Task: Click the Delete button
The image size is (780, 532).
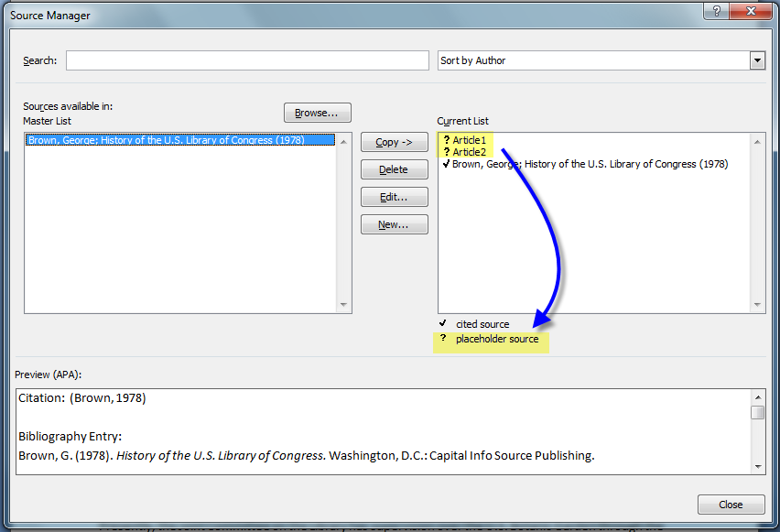Action: click(x=394, y=169)
